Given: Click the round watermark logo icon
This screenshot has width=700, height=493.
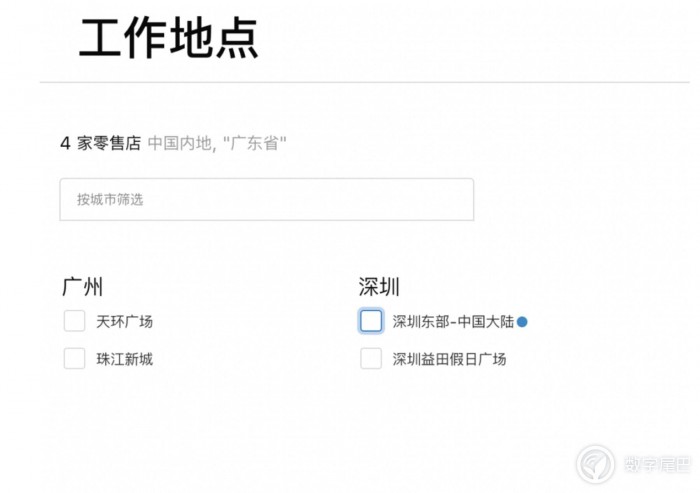Looking at the screenshot, I should pos(595,465).
